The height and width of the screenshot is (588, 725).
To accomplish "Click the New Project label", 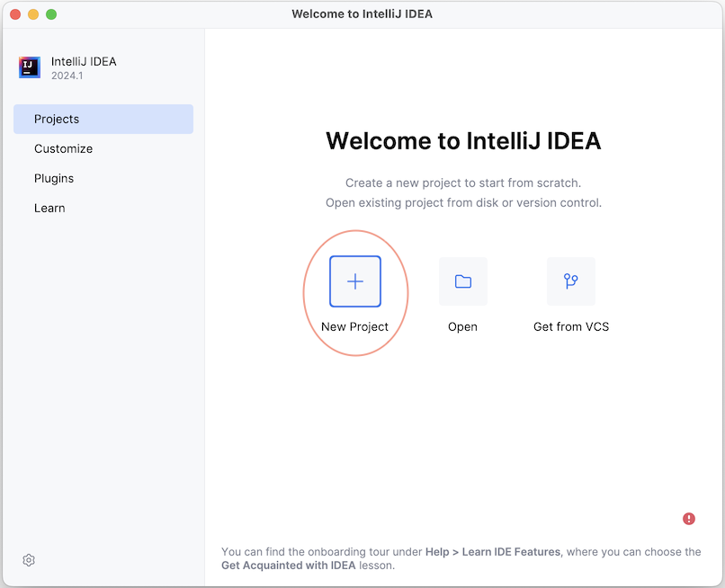I will tap(354, 327).
